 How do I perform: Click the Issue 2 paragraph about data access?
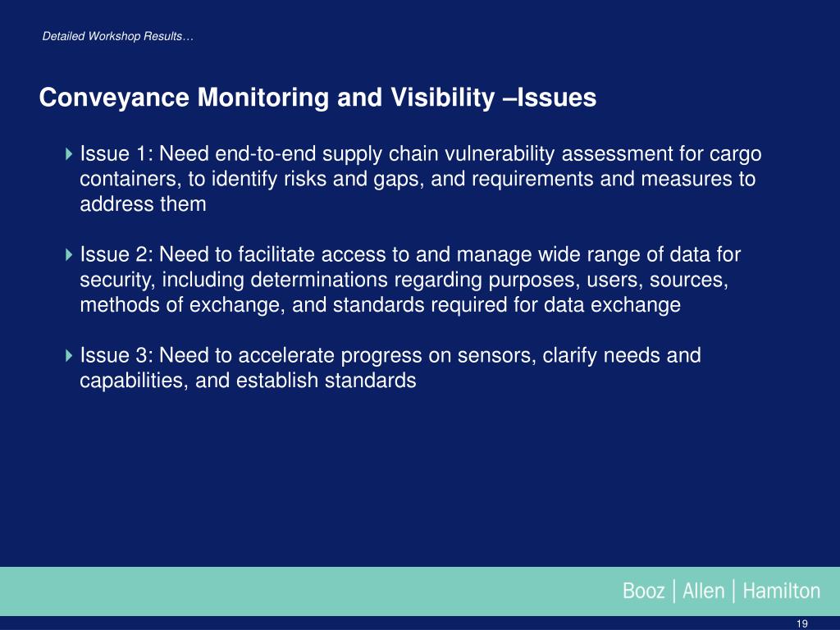point(410,280)
